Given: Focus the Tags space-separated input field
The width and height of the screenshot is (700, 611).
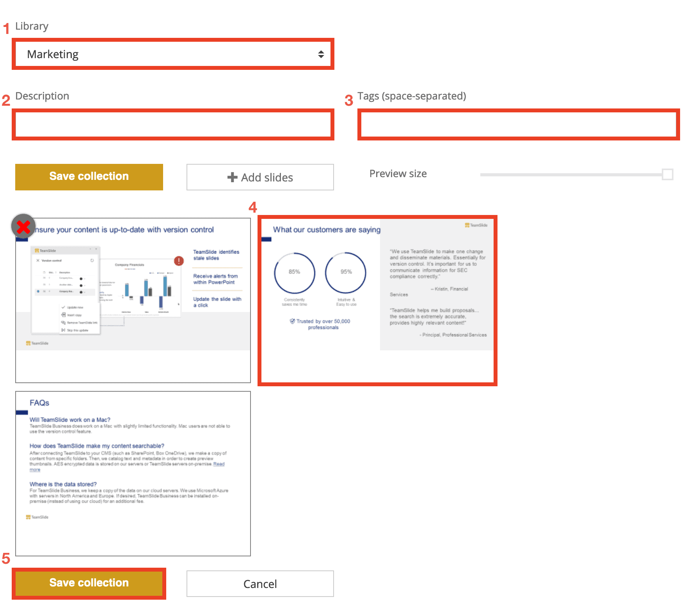Looking at the screenshot, I should [x=519, y=125].
